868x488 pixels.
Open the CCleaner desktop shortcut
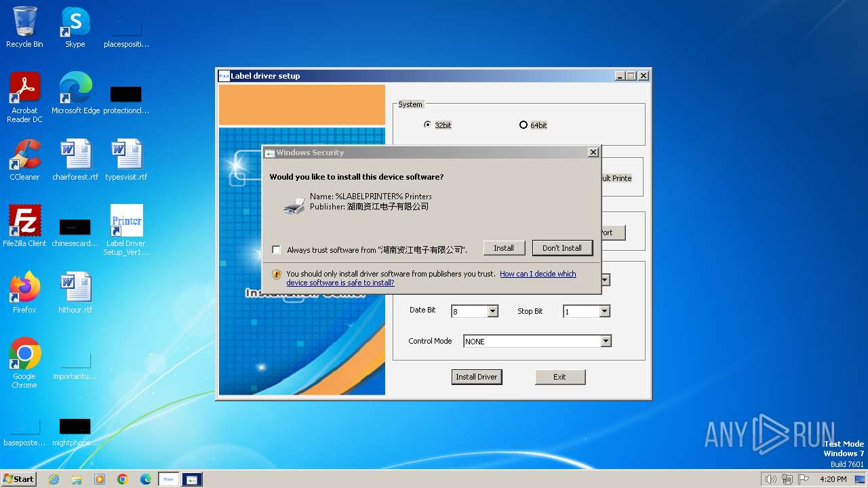(24, 160)
